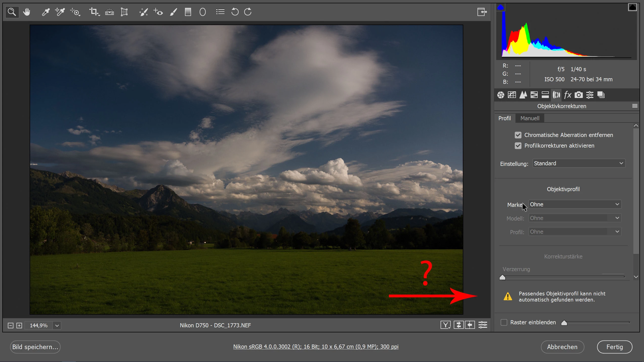Screen dimensions: 644x362
Task: Open the Effects (fx) panel tab
Action: click(x=568, y=95)
